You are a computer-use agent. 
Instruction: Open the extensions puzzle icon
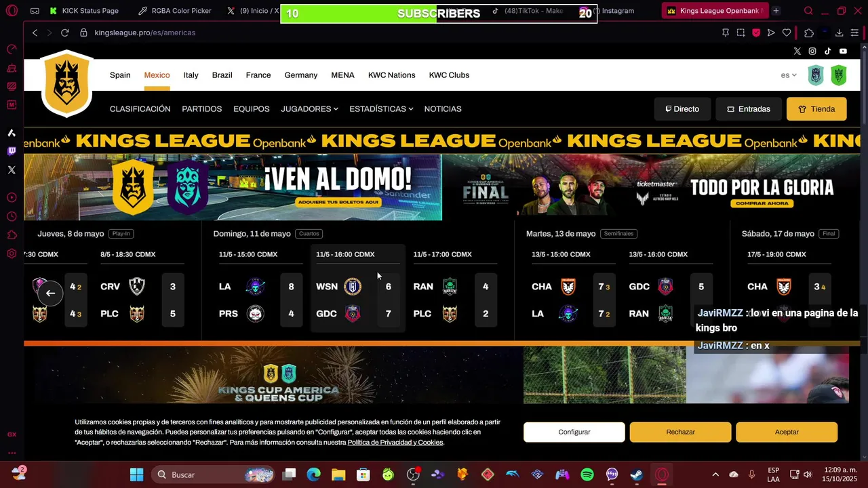808,33
